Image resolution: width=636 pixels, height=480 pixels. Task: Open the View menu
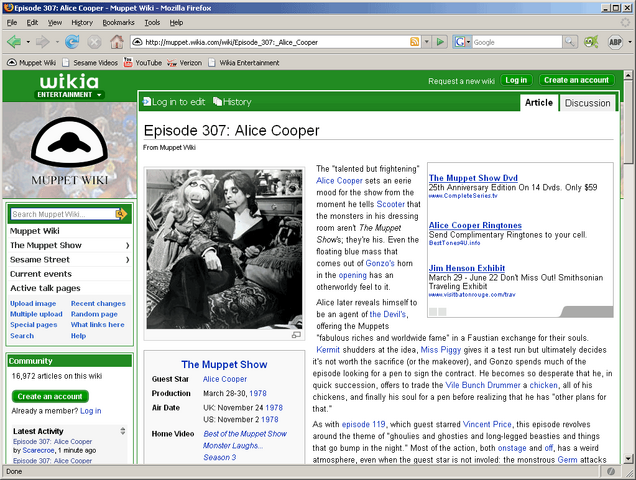tap(55, 23)
